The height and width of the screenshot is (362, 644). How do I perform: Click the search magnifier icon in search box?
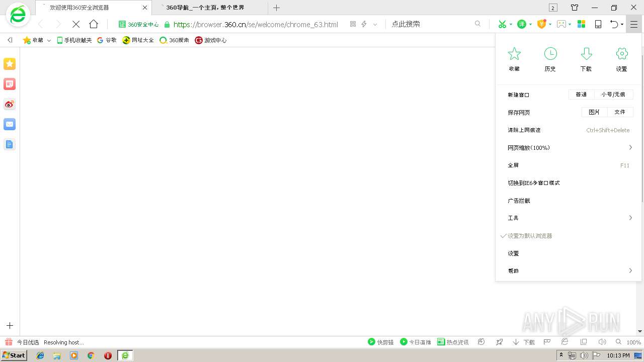[x=478, y=24]
